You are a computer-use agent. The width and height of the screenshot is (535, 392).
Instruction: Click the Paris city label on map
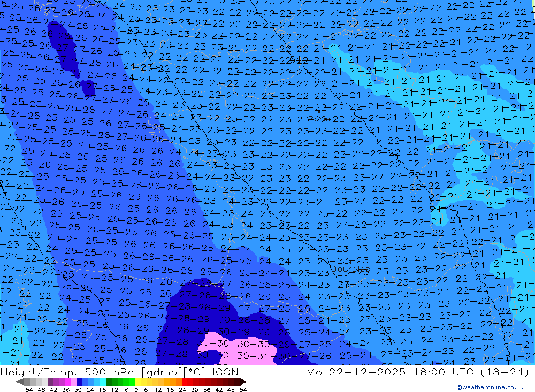(319, 119)
